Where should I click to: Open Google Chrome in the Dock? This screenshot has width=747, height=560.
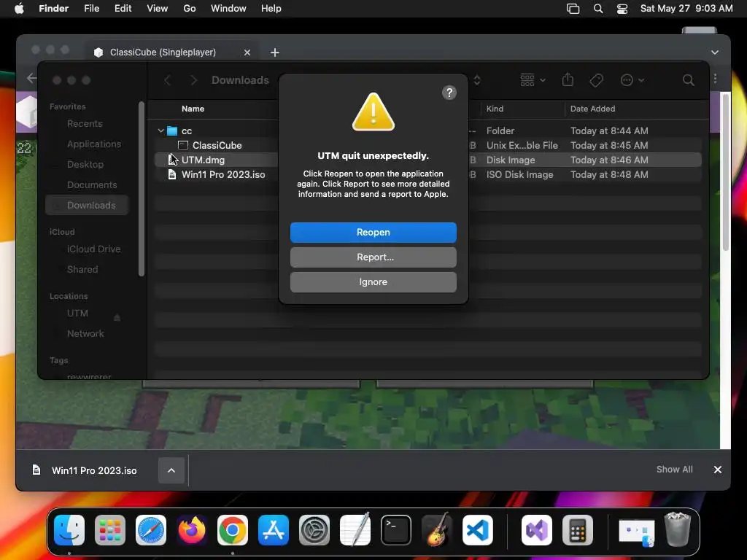[x=233, y=530]
